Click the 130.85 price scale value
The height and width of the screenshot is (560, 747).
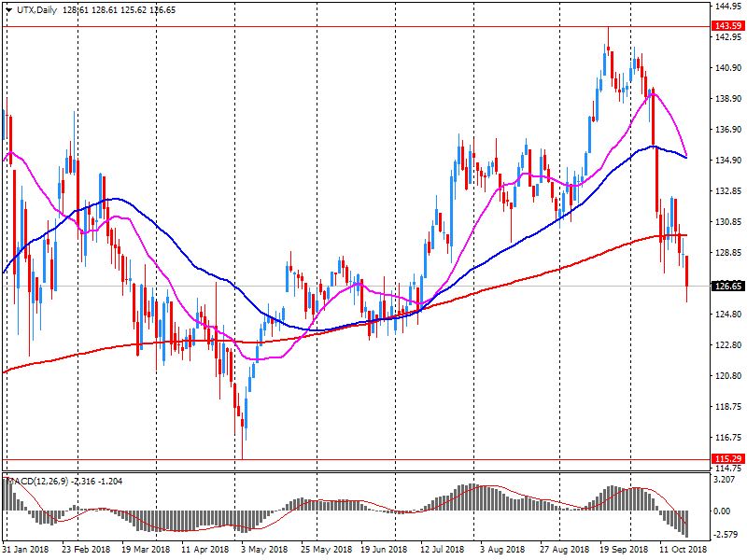tap(728, 222)
